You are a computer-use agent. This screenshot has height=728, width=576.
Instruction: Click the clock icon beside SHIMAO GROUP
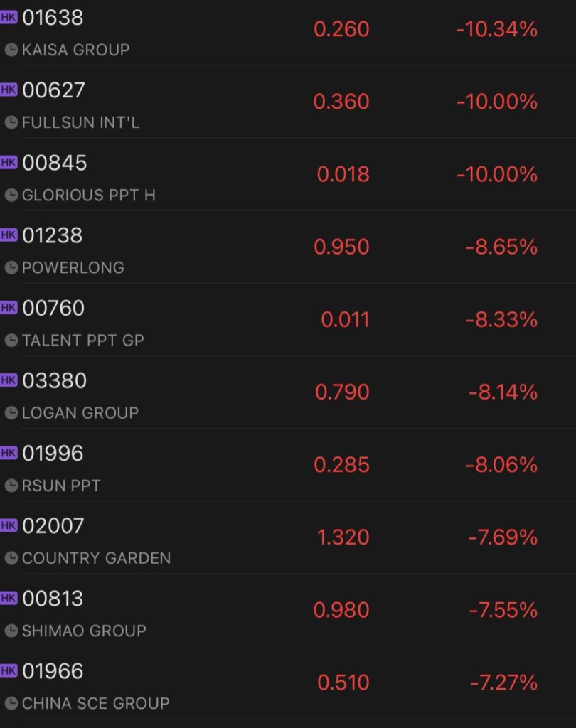[x=11, y=631]
